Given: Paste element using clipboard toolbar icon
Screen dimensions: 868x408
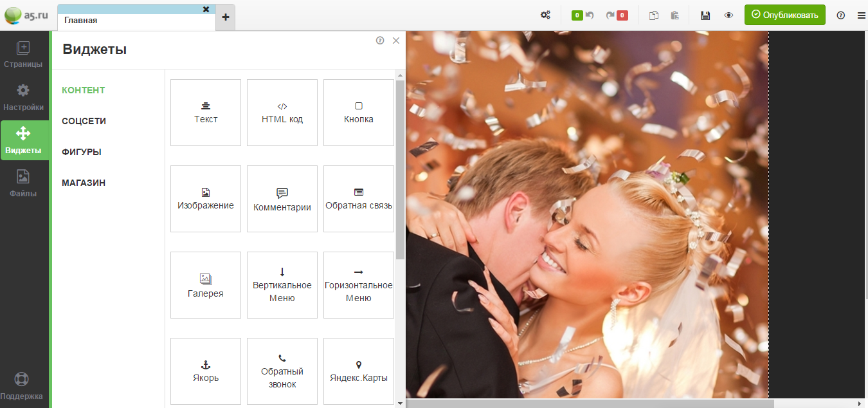Looking at the screenshot, I should [674, 15].
